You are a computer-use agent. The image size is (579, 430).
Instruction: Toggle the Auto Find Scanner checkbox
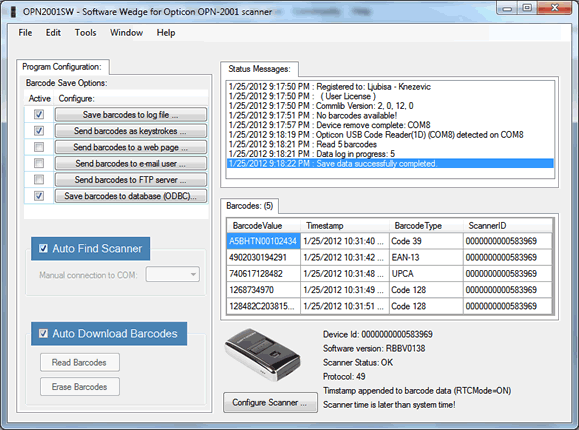click(43, 249)
